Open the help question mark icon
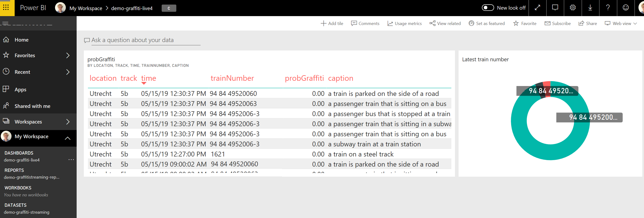This screenshot has width=644, height=218. click(608, 8)
